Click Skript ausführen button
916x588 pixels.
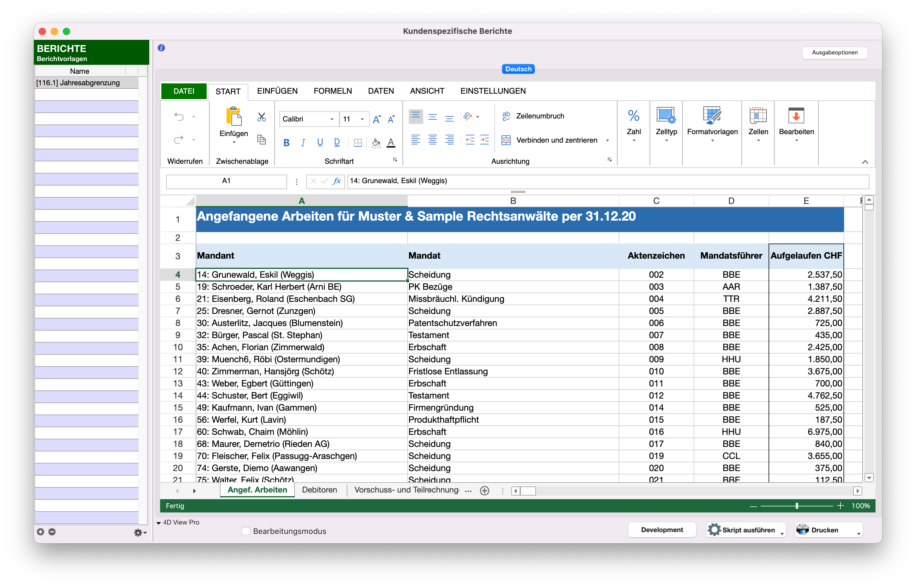coord(745,530)
